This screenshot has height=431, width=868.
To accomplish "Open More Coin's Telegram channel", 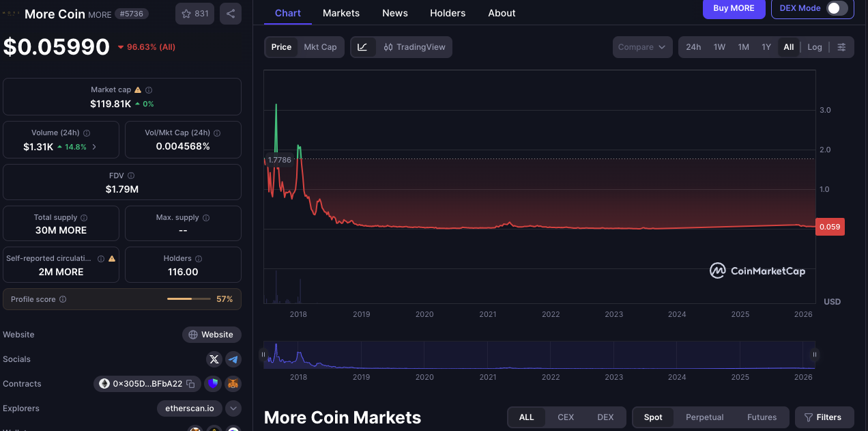I will (233, 359).
